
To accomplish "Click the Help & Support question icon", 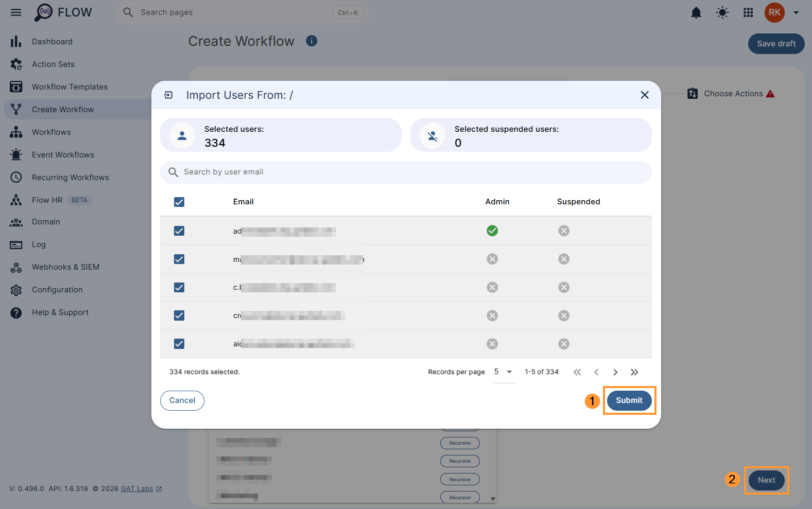I will 16,313.
